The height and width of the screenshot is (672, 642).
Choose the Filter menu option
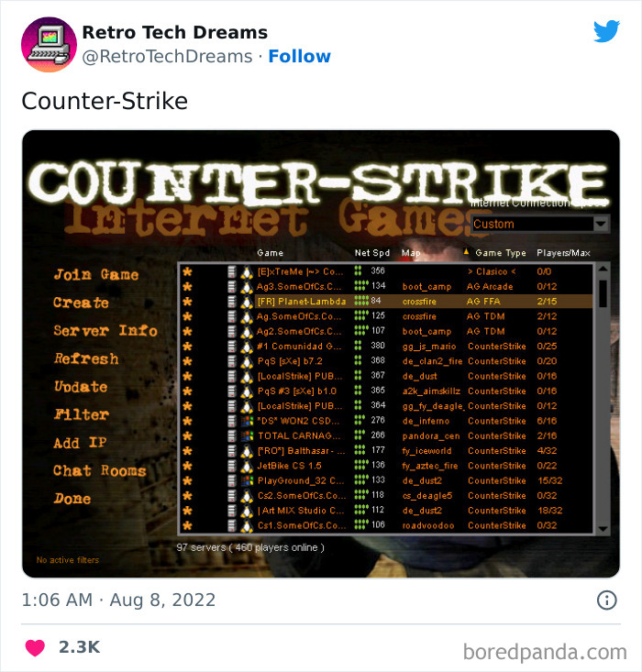tap(81, 414)
